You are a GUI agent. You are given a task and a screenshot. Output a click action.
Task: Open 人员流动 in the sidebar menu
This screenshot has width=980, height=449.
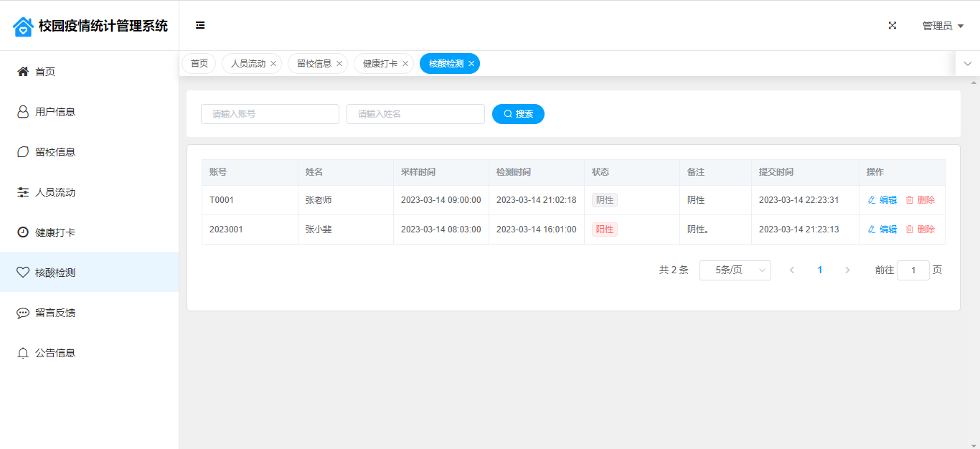(55, 192)
